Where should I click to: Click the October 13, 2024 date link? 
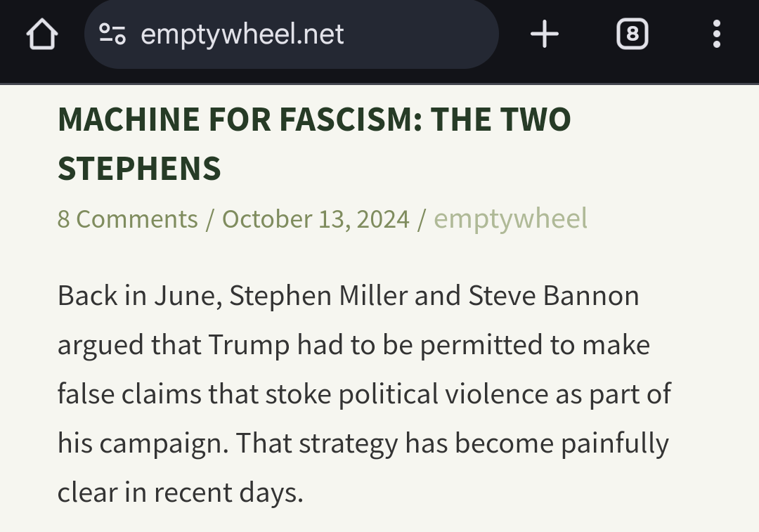316,219
